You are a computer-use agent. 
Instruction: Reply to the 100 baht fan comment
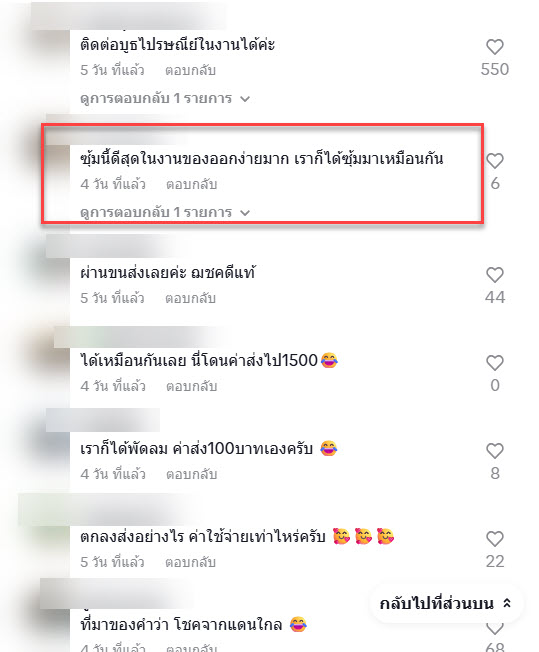[x=191, y=474]
